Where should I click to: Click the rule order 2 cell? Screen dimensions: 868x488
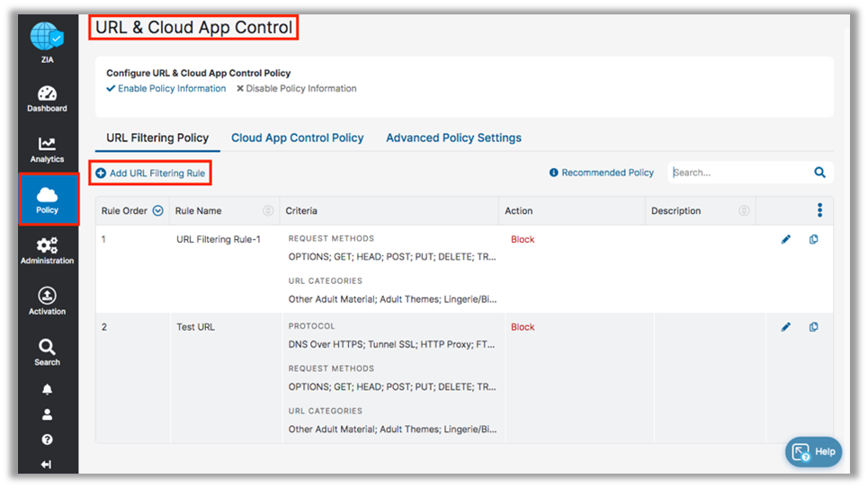tap(104, 327)
